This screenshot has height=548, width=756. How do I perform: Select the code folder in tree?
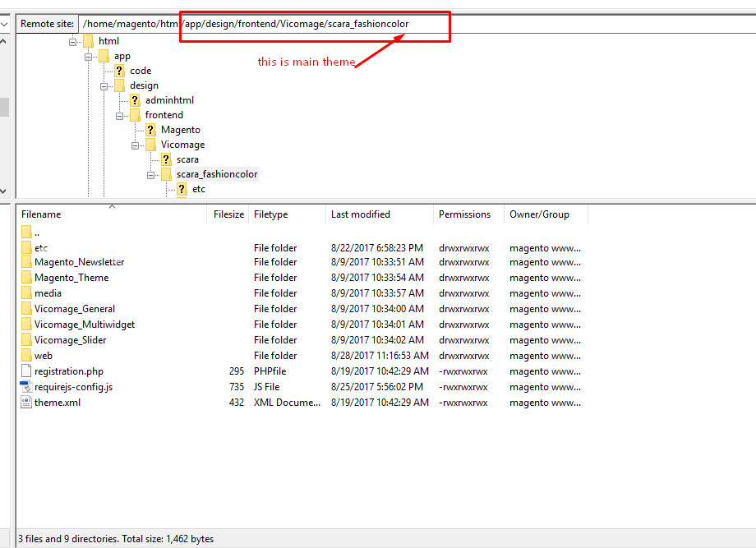[x=141, y=71]
